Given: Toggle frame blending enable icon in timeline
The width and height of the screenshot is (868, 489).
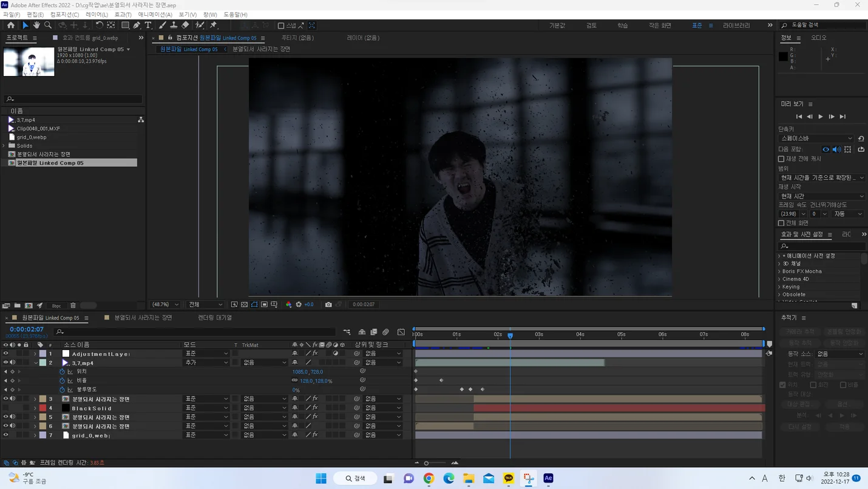Looking at the screenshot, I should tap(374, 332).
